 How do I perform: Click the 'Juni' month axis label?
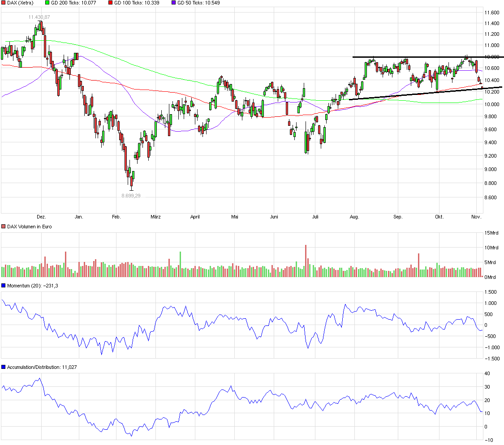click(x=274, y=217)
